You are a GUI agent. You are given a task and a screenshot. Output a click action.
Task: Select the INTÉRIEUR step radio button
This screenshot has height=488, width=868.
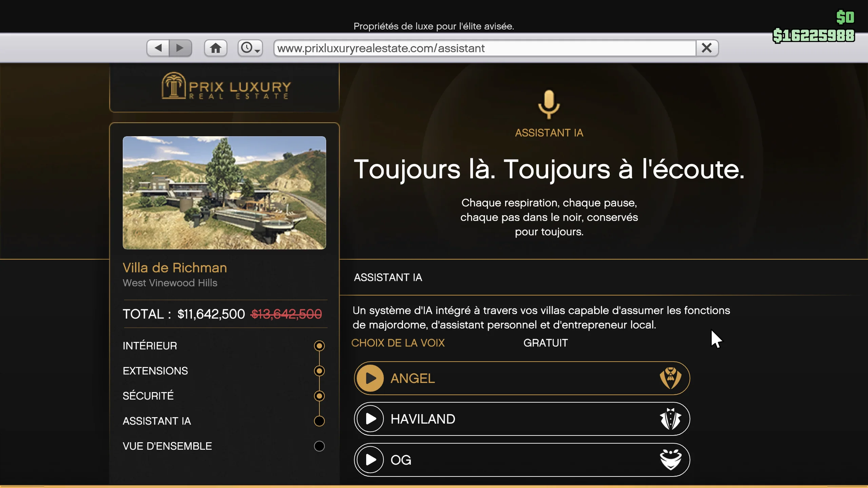click(319, 346)
